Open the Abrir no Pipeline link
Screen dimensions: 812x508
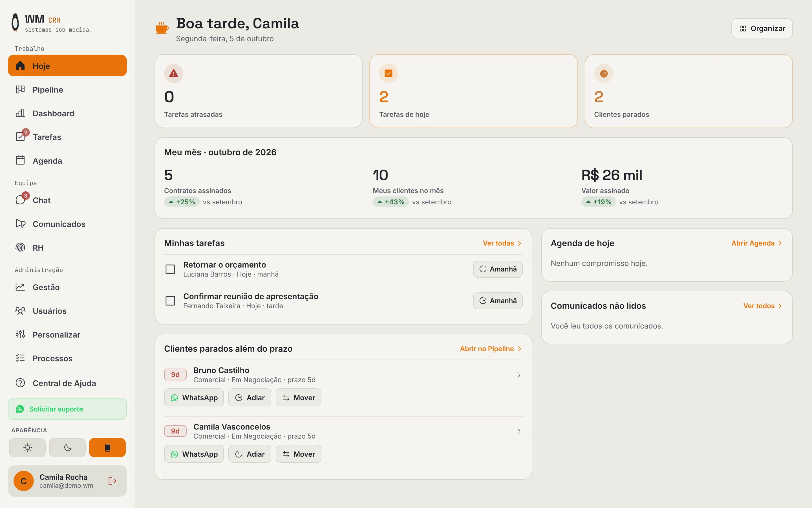click(491, 349)
